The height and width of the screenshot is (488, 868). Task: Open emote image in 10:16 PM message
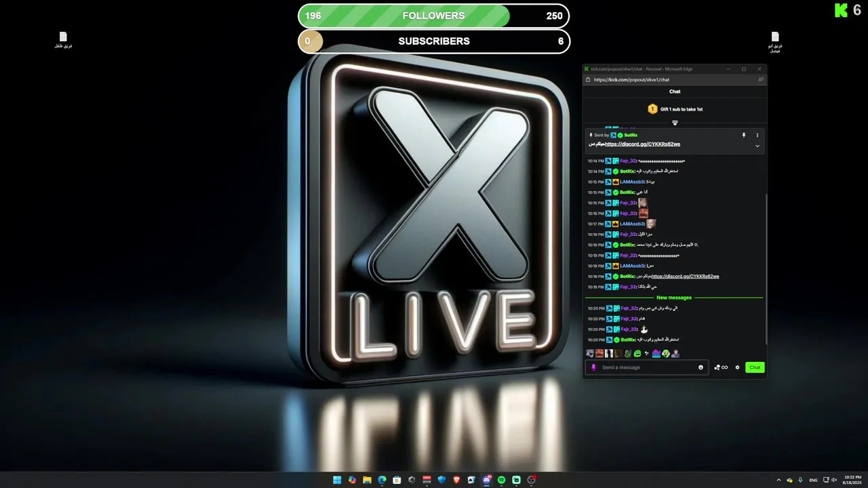[643, 213]
